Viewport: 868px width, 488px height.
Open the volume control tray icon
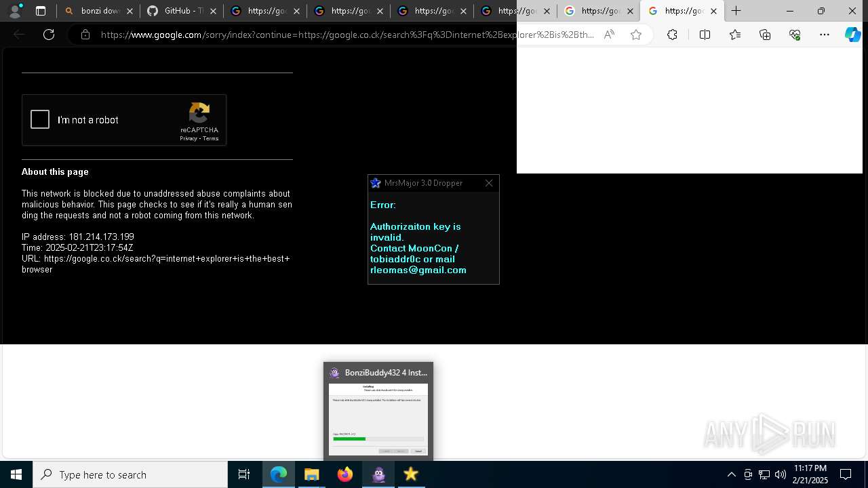(x=781, y=474)
